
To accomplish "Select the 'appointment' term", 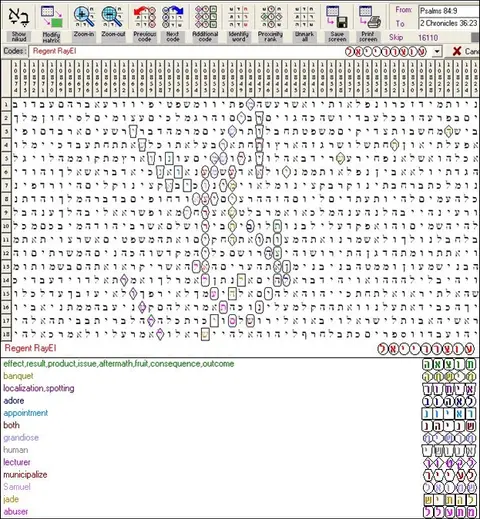I will pos(26,413).
